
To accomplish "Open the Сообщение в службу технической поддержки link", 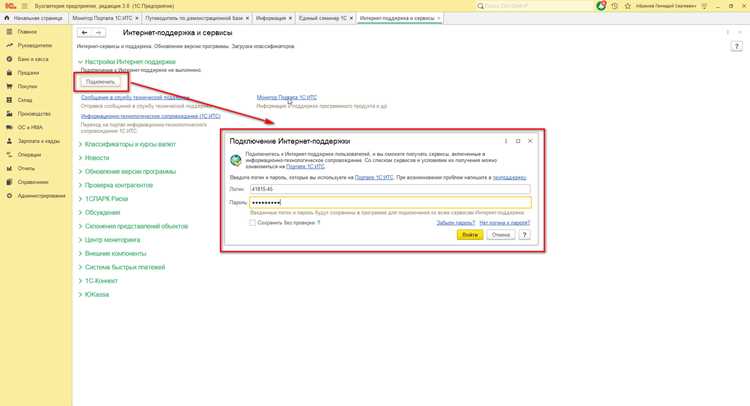I will 135,98.
